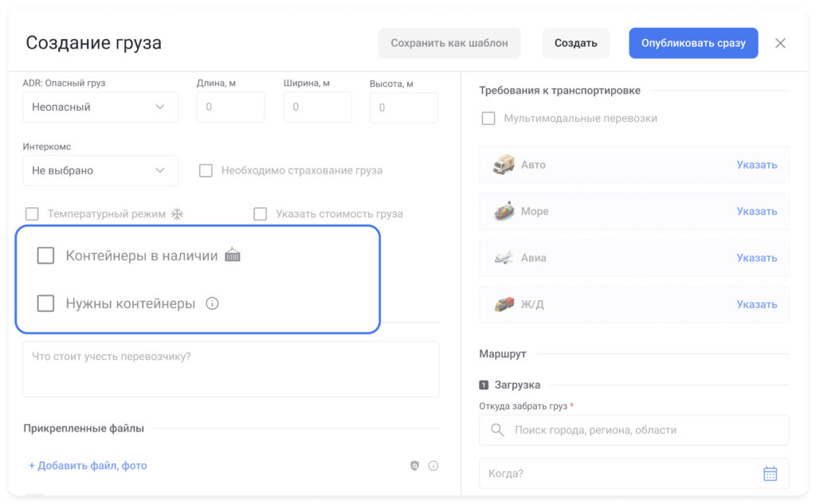Click the Создание груза title
816x504 pixels.
[94, 43]
